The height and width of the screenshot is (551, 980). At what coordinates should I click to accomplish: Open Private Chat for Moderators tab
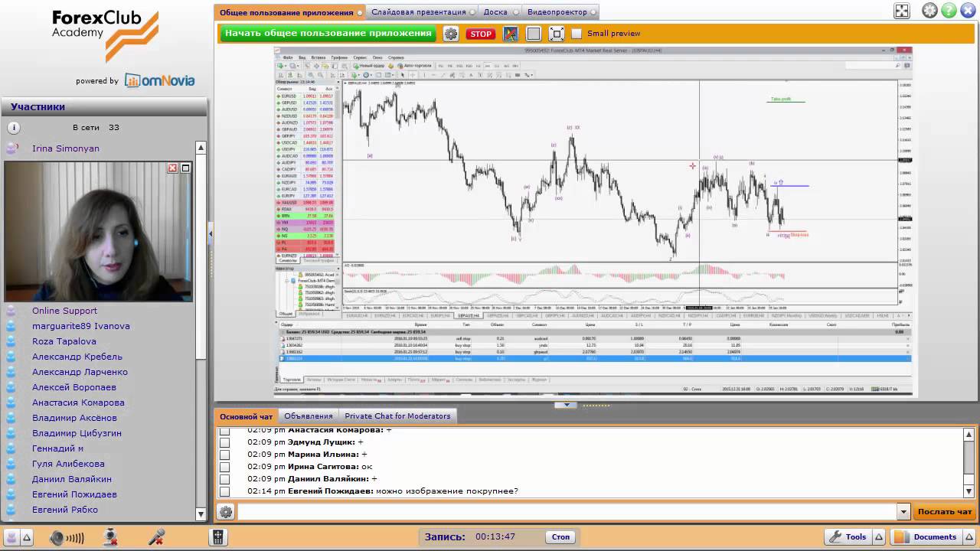(x=397, y=416)
